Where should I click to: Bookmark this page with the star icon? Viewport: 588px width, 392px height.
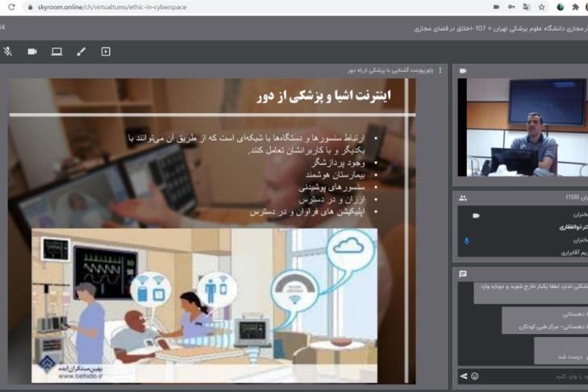[x=542, y=6]
